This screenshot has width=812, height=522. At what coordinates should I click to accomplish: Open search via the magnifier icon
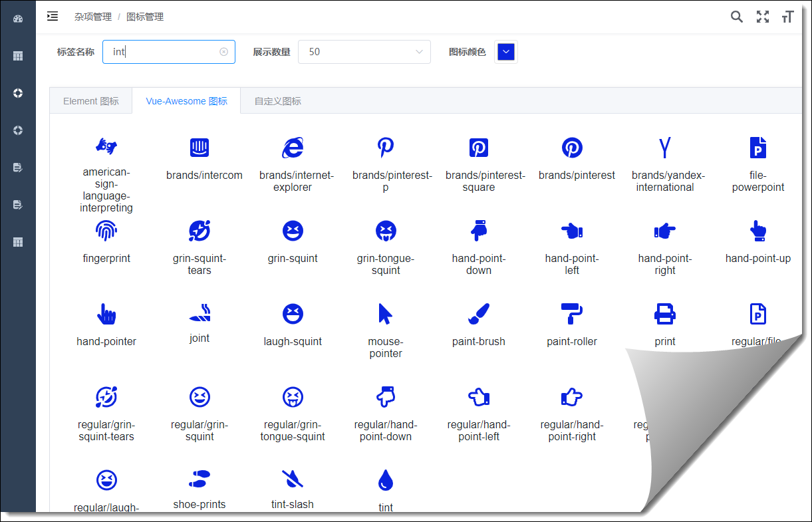pyautogui.click(x=737, y=17)
